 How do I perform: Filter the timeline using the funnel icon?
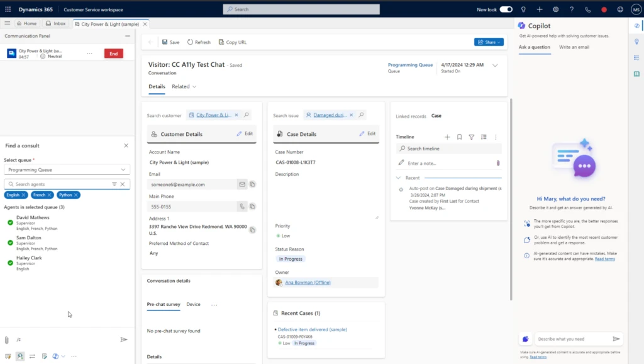pyautogui.click(x=472, y=137)
